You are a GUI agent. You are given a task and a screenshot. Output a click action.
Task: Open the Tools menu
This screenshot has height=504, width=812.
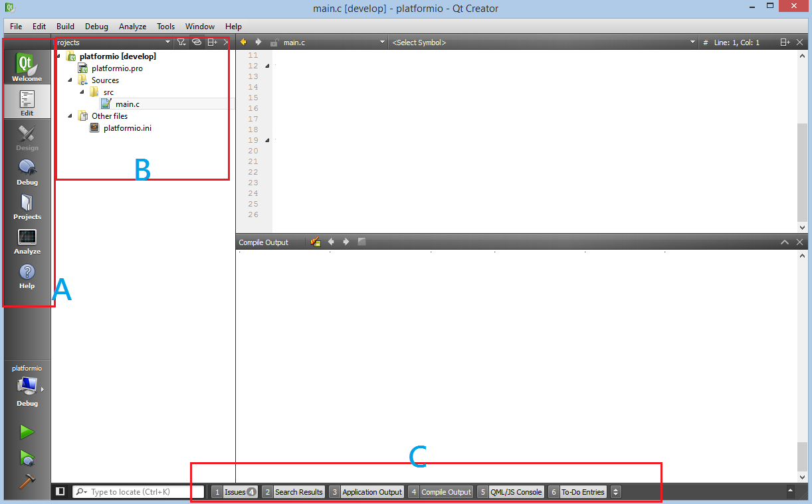(x=165, y=27)
